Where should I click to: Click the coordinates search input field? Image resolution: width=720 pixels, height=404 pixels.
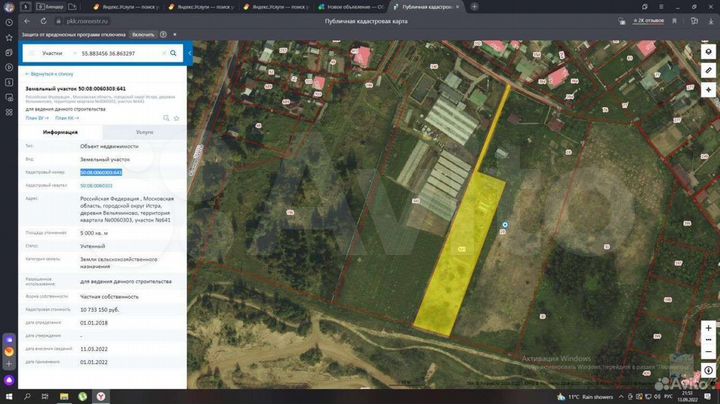[x=115, y=52]
